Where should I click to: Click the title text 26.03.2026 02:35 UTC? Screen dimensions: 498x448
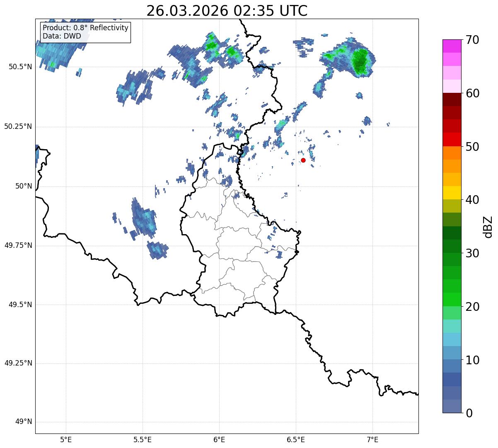227,11
